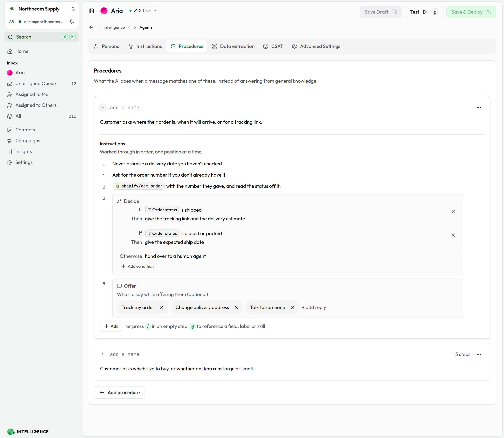Image resolution: width=504 pixels, height=438 pixels.
Task: Click Add condition in Decide block
Action: click(x=138, y=266)
